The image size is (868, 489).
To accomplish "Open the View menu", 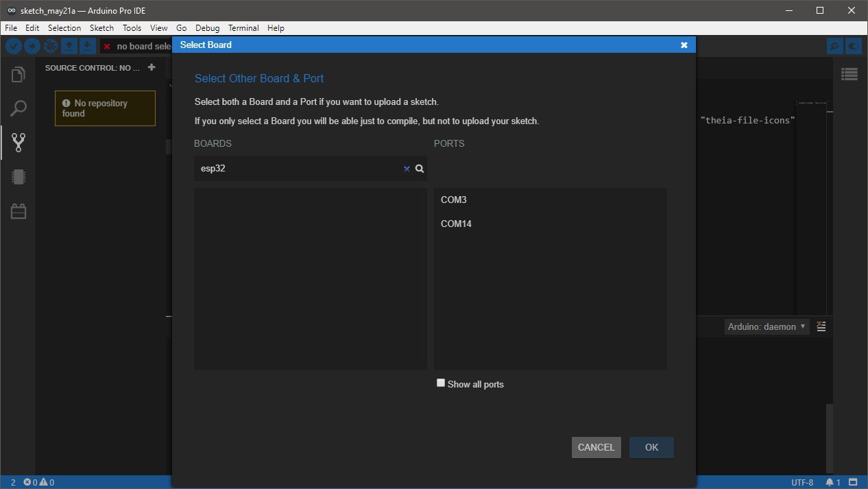I will [159, 28].
